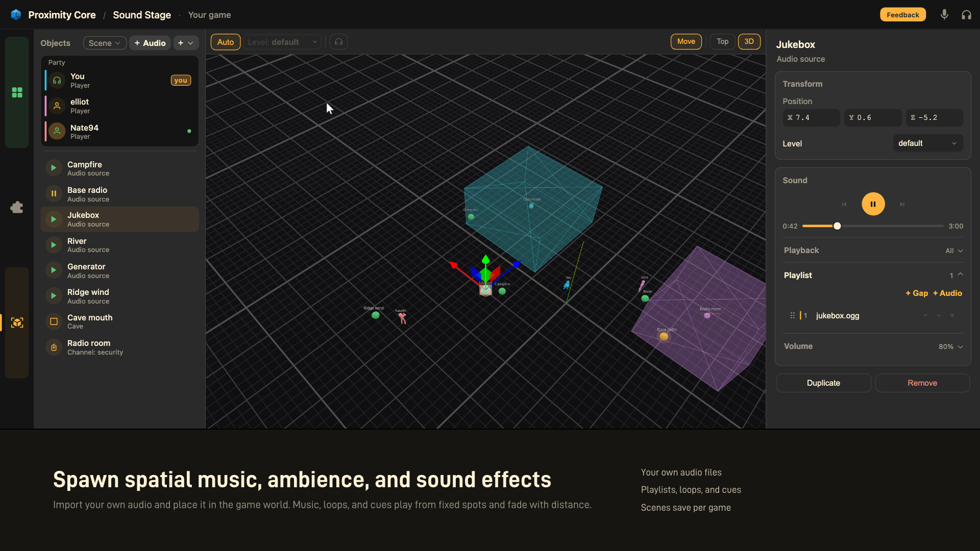This screenshot has height=551, width=980.
Task: Play the Ridge wind audio source
Action: [54, 296]
